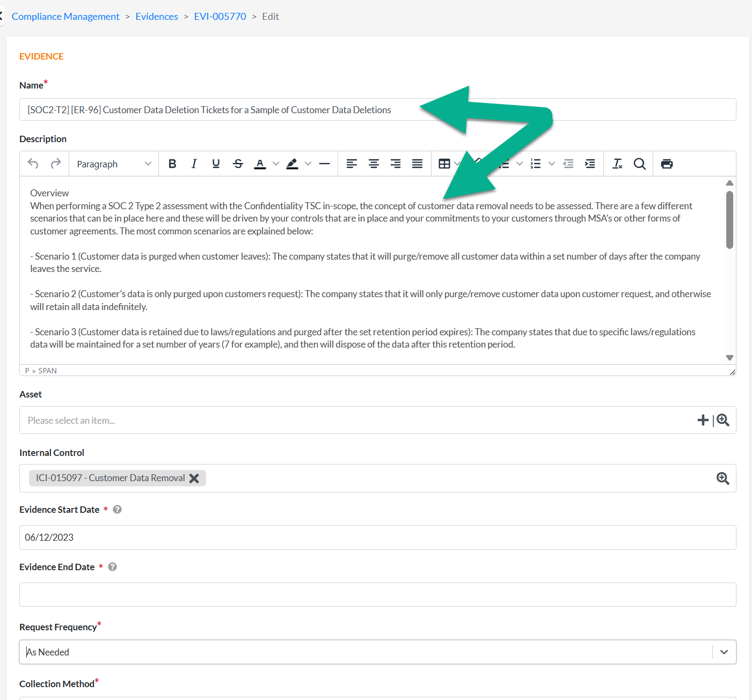Print the description content

pos(667,164)
